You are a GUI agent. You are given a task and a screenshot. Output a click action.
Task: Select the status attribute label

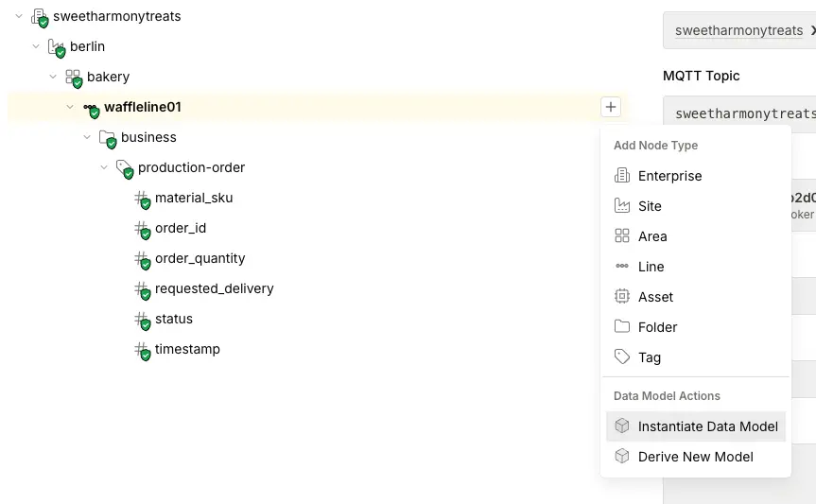174,319
